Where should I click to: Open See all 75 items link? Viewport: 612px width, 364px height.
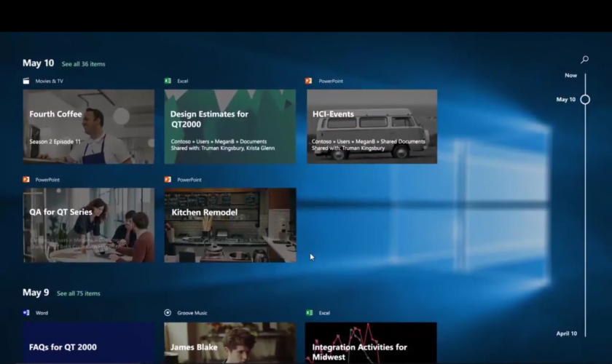79,293
